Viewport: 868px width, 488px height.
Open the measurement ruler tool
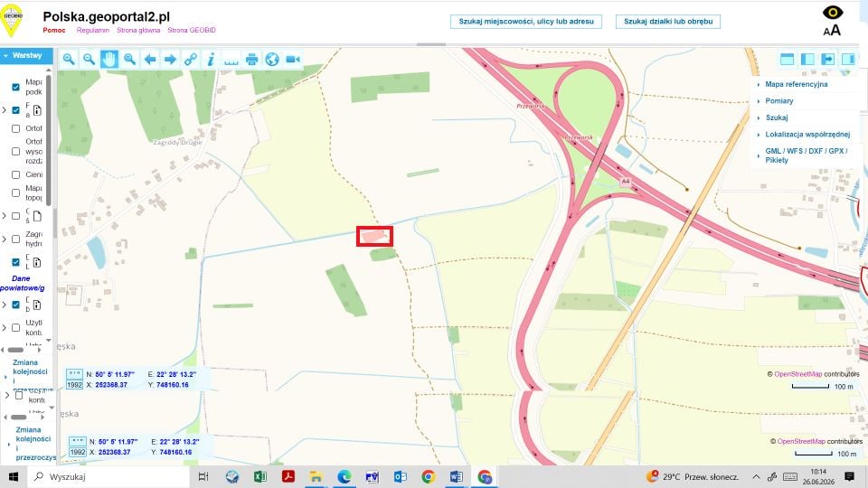tap(231, 61)
